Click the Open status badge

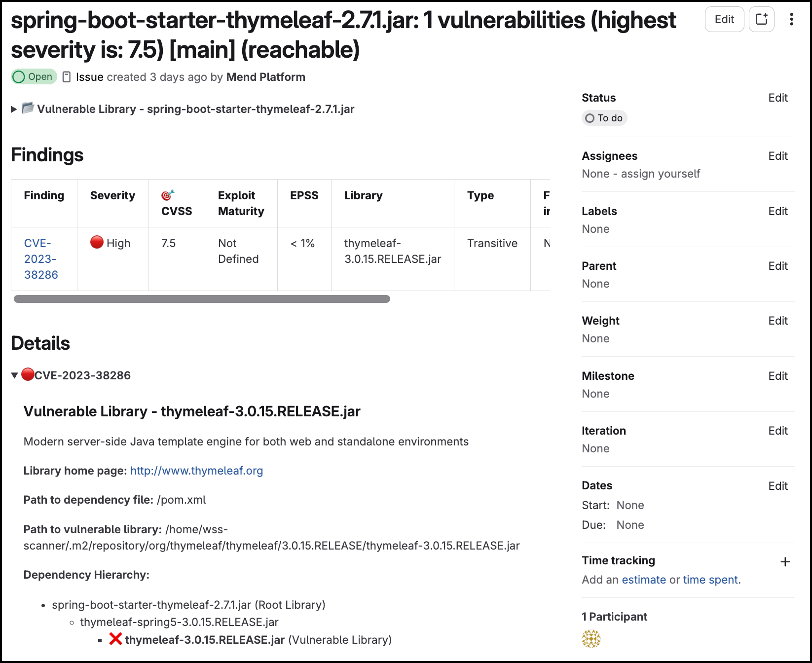tap(34, 76)
